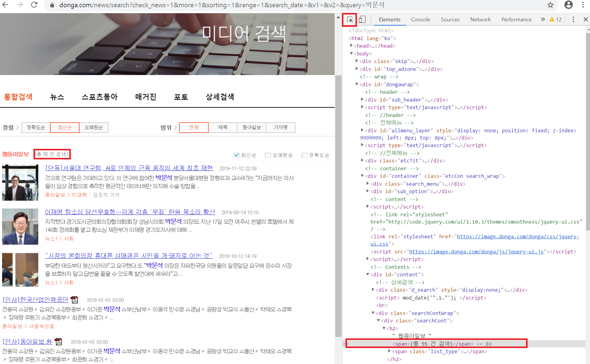The width and height of the screenshot is (590, 364).
Task: Select the 제목 range button
Action: point(223,127)
